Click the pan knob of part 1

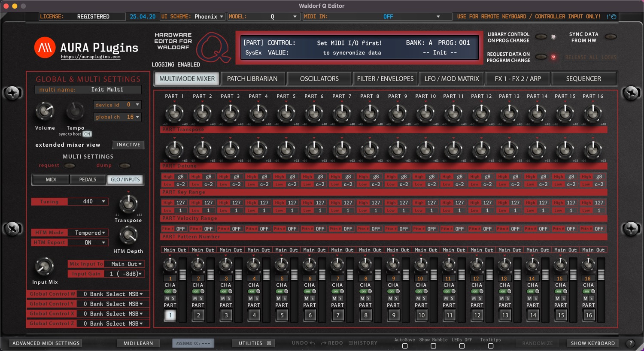click(170, 264)
